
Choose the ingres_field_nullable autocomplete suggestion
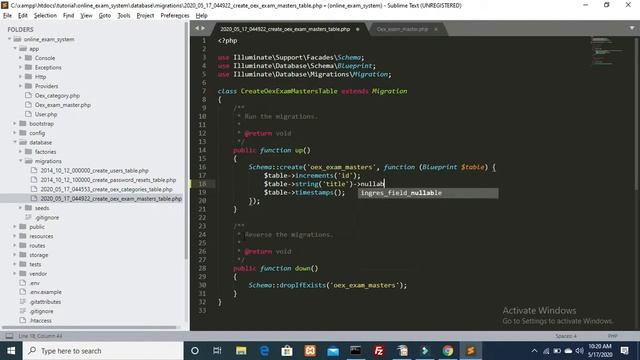coord(428,193)
